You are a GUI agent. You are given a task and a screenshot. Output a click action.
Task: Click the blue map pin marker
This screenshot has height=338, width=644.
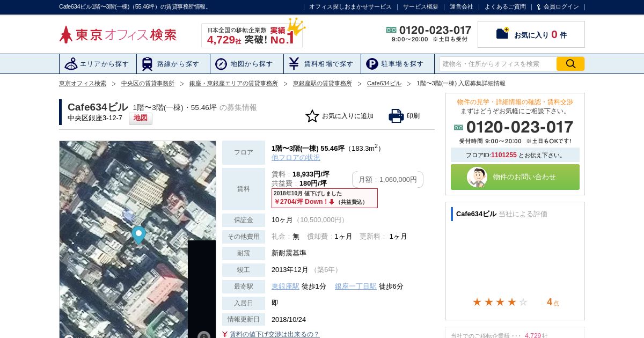point(138,235)
